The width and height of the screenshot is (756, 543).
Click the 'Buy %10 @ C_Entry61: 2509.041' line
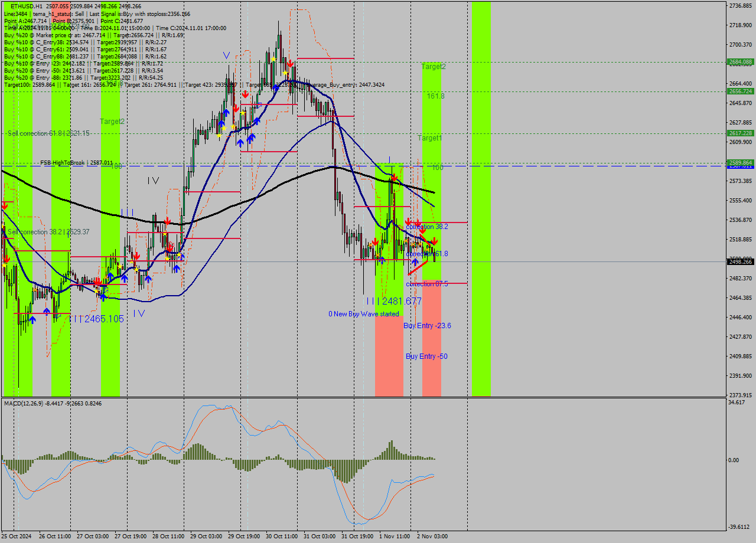tap(86, 49)
